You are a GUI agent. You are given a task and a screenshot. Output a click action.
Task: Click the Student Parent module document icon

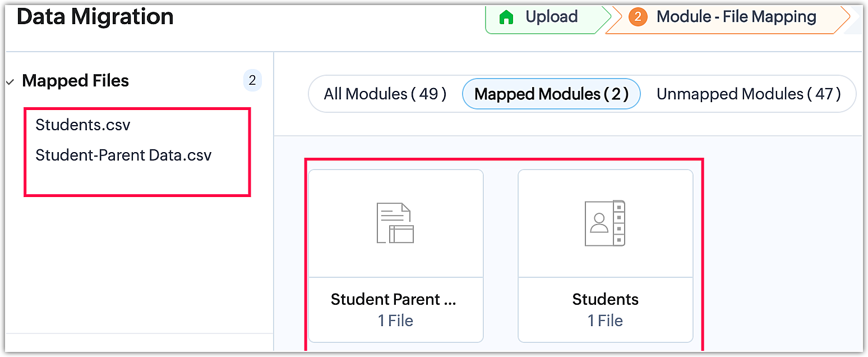pos(395,223)
